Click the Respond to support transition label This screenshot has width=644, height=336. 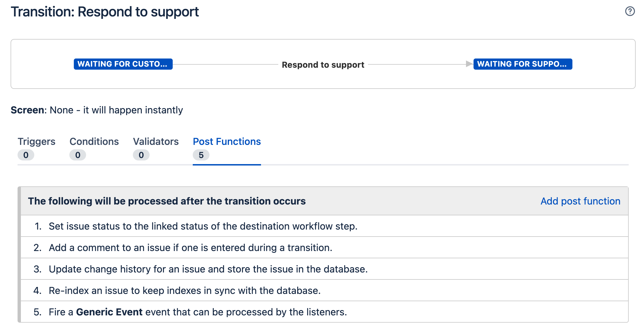[x=323, y=65]
